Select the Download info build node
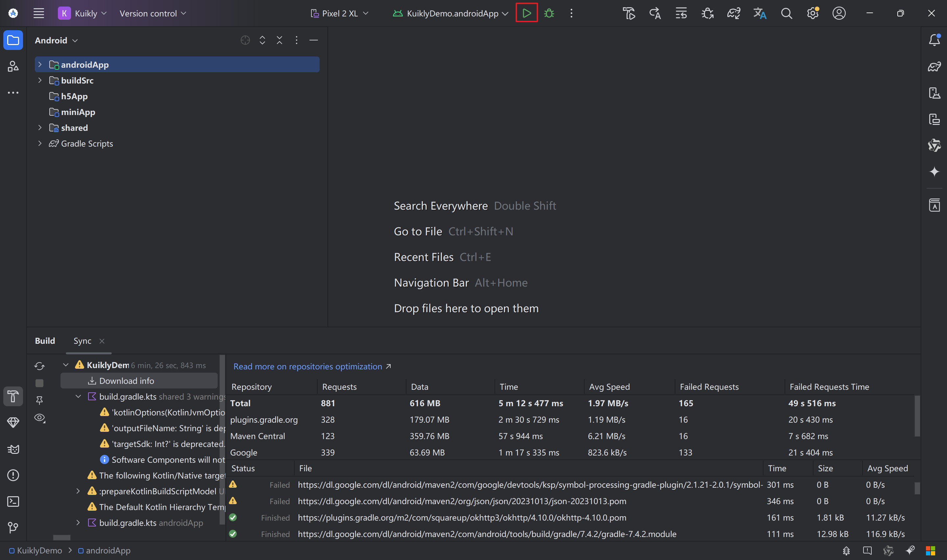Viewport: 947px width, 560px height. coord(126,381)
